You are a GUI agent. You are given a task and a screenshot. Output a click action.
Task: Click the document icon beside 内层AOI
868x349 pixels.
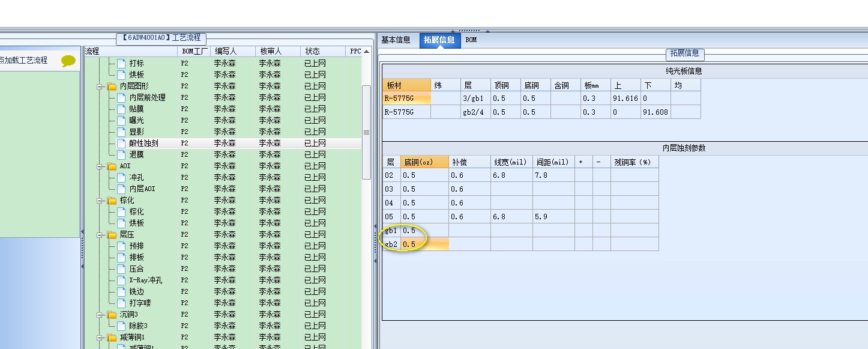click(121, 189)
